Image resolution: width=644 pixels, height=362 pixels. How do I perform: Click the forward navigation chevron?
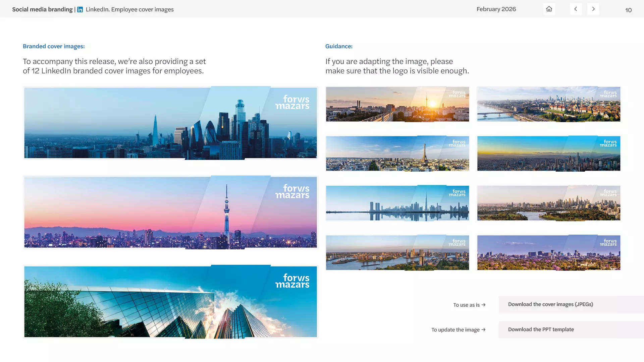click(593, 9)
